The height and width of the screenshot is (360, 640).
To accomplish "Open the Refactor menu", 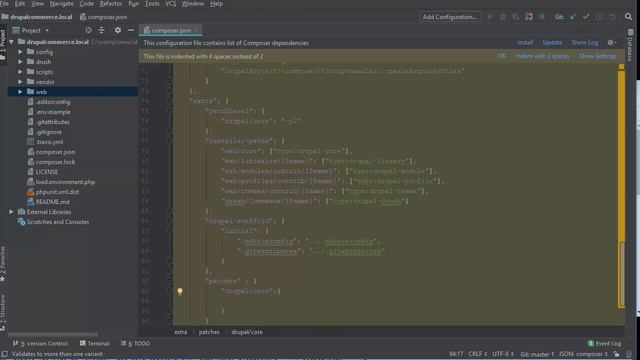I will tap(111, 4).
